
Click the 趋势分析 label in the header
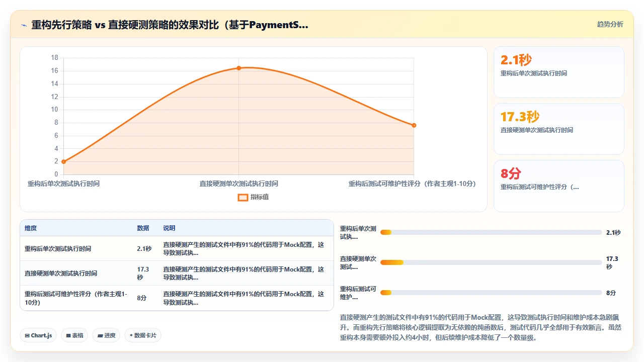[610, 24]
